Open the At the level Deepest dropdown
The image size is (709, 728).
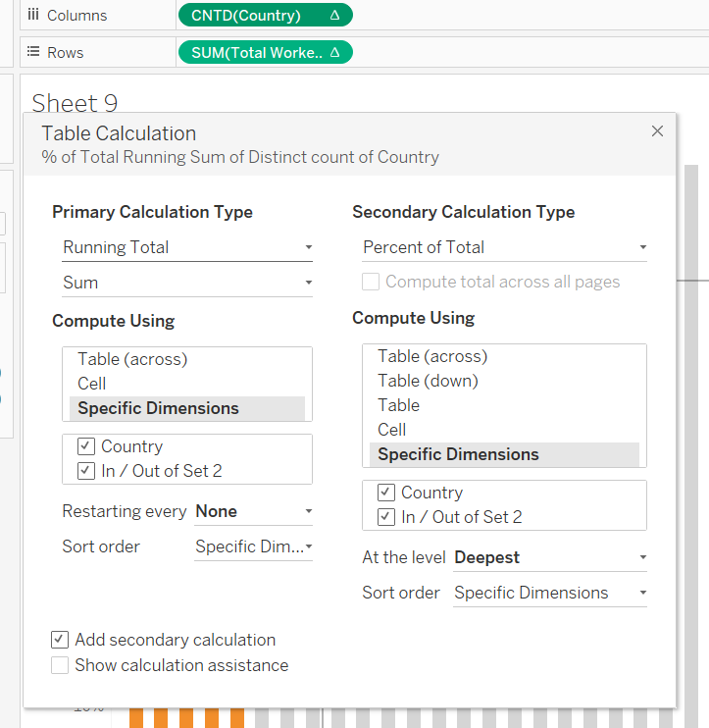pyautogui.click(x=549, y=557)
